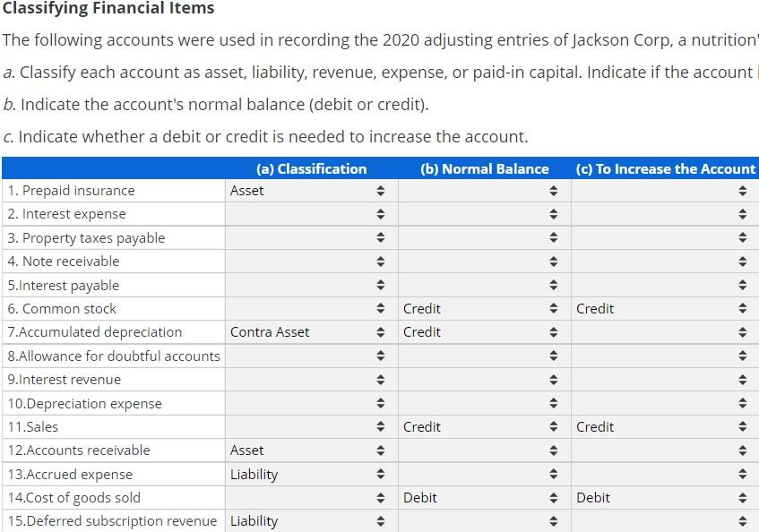Open Normal Balance for Allowance for doubtful accounts
The height and width of the screenshot is (532, 759).
[x=484, y=356]
